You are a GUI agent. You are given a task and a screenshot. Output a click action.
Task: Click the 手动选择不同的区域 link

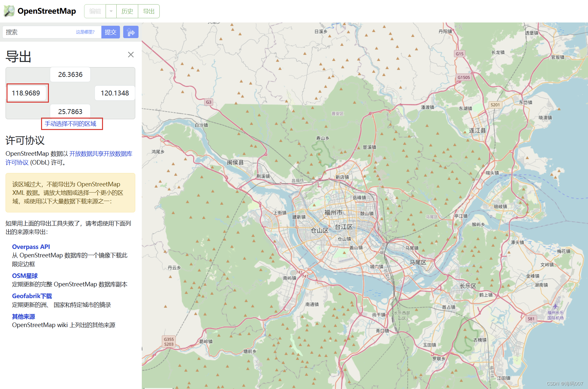click(x=70, y=124)
